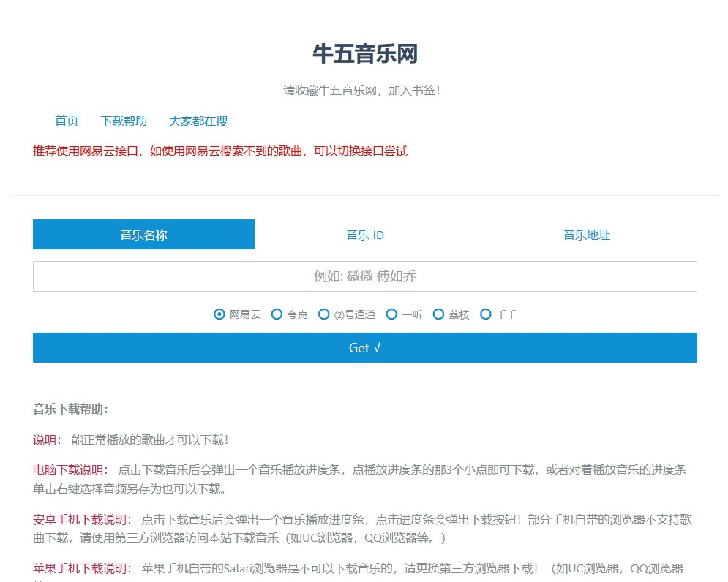
Task: Select the 夸克 source option
Action: (x=277, y=314)
